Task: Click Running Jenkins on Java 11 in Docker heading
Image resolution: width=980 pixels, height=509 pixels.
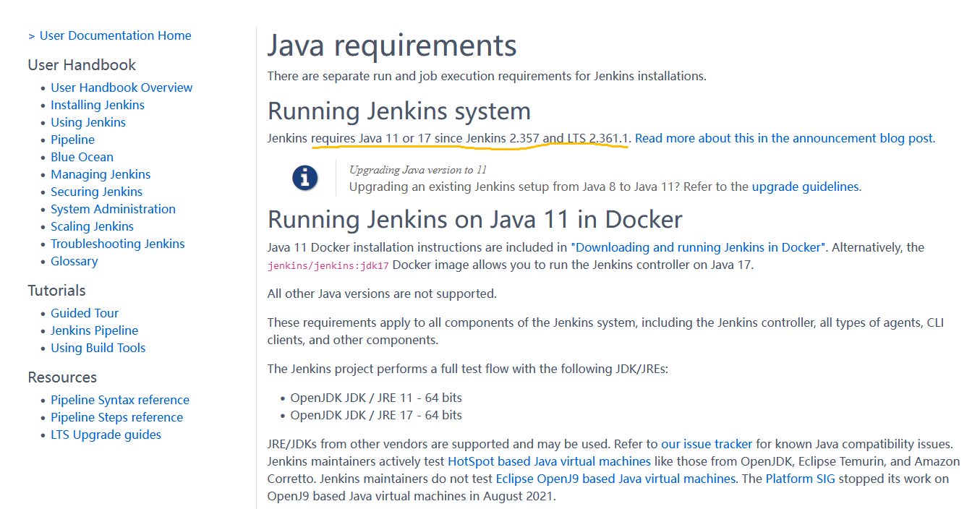Action: (475, 220)
